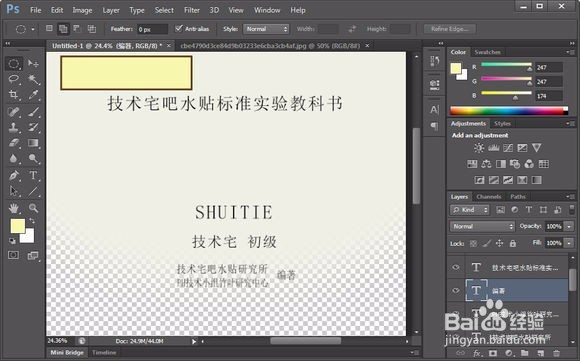This screenshot has width=580, height=361.
Task: Create new fill or adjustment layer
Action: (509, 353)
